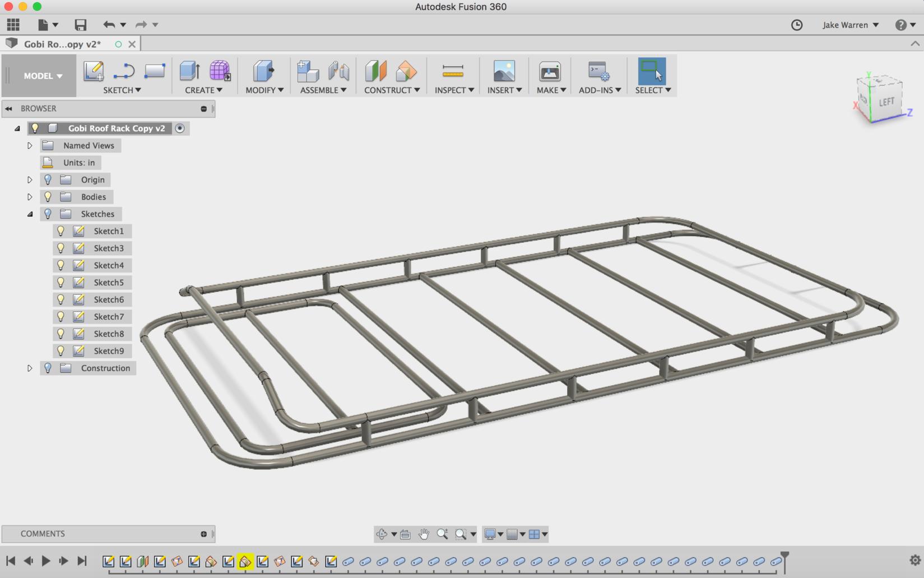Activate the Gobi Roof Rack radio button

180,128
